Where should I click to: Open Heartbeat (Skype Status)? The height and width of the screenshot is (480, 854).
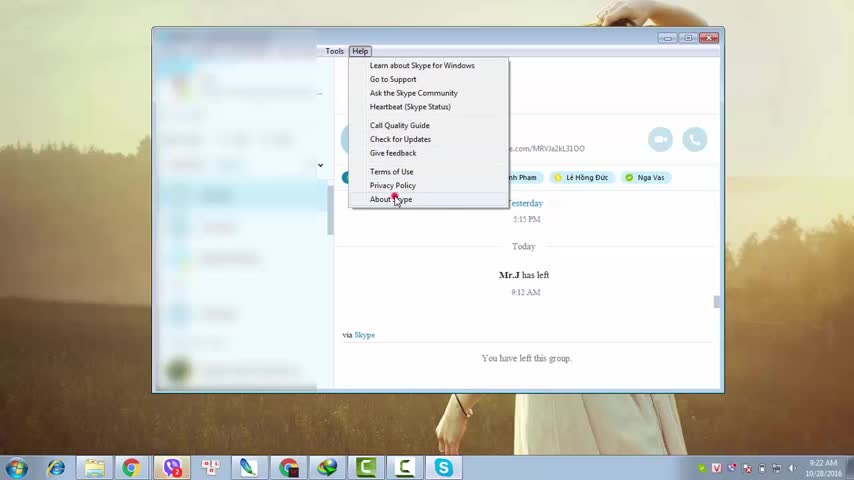click(429, 107)
